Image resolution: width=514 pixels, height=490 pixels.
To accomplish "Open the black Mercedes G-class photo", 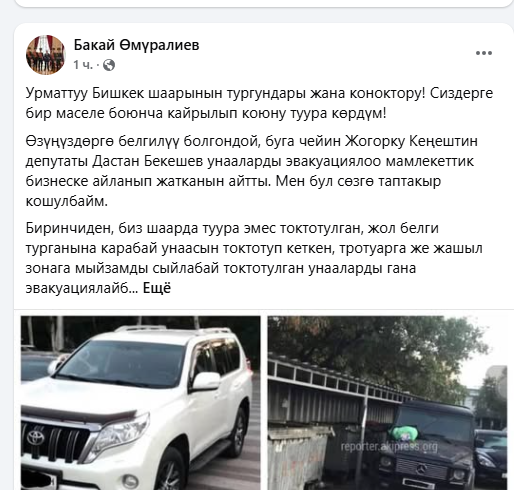I will 387,403.
